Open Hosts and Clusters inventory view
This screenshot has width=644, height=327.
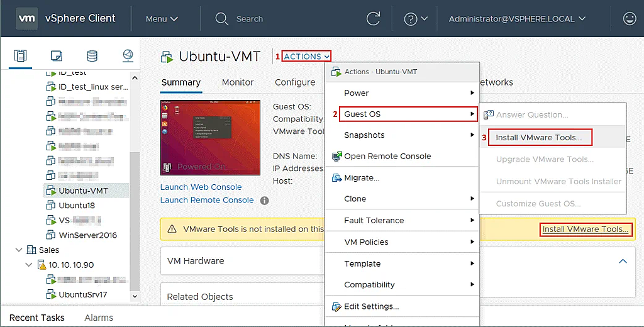(20, 56)
